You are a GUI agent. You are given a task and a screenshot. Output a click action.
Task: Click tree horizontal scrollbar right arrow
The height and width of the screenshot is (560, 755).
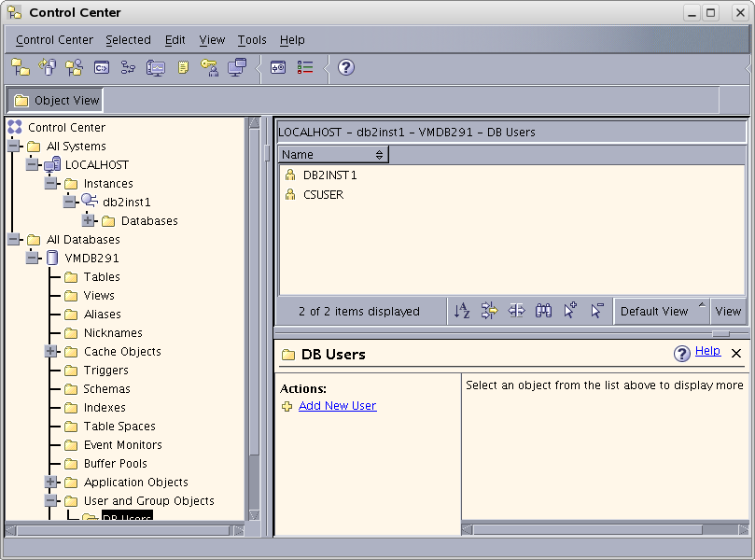tap(239, 530)
